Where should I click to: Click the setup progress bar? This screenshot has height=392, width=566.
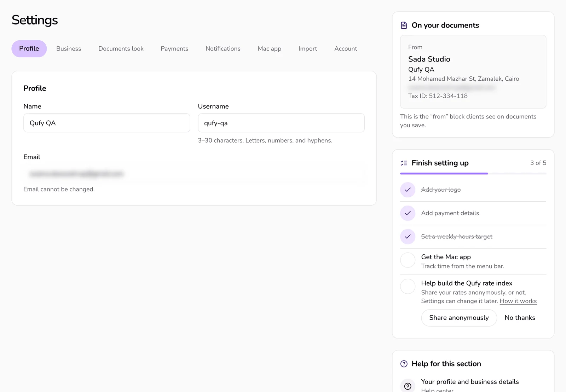click(x=473, y=173)
